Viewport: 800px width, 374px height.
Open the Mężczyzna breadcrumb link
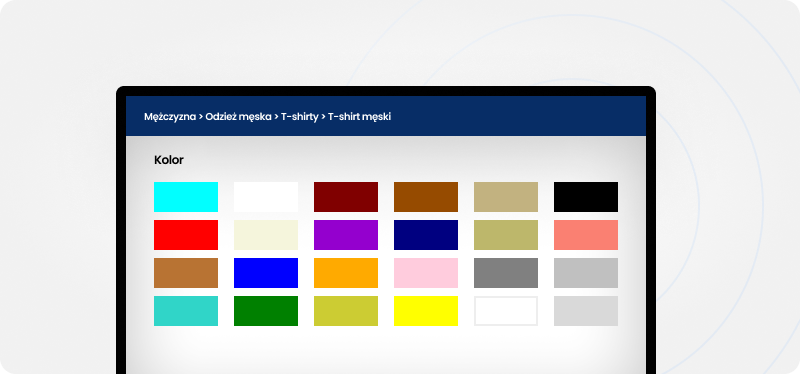click(170, 117)
